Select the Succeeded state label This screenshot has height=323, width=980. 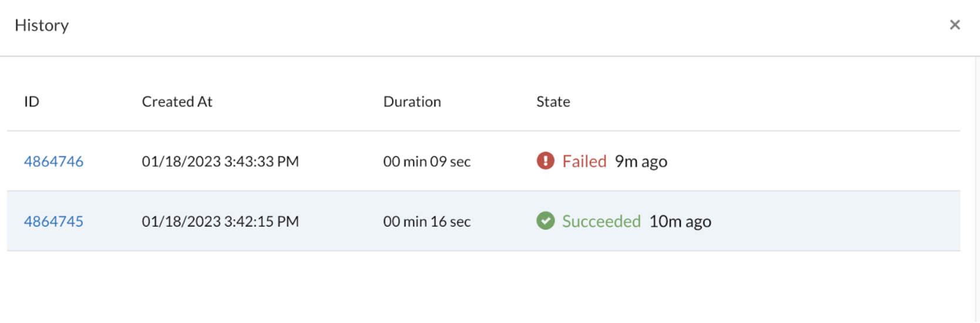[x=601, y=221]
